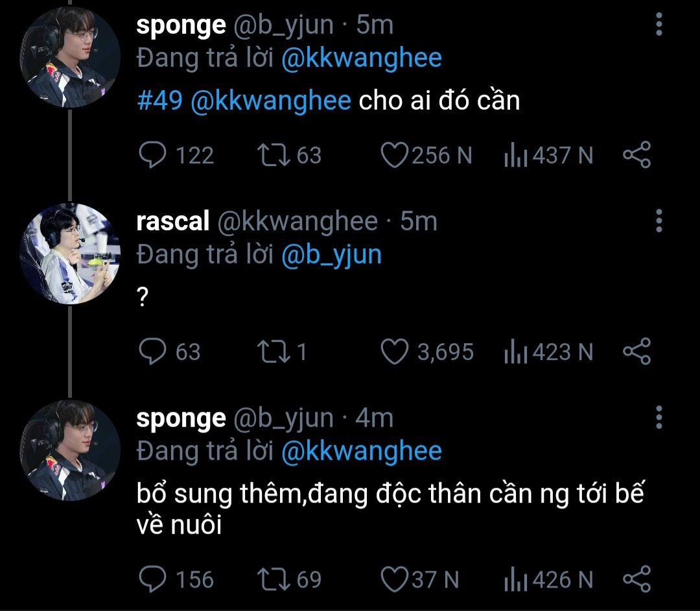Viewport: 700px width, 611px height.
Task: Like the tweet with 37 N likes
Action: pyautogui.click(x=394, y=579)
